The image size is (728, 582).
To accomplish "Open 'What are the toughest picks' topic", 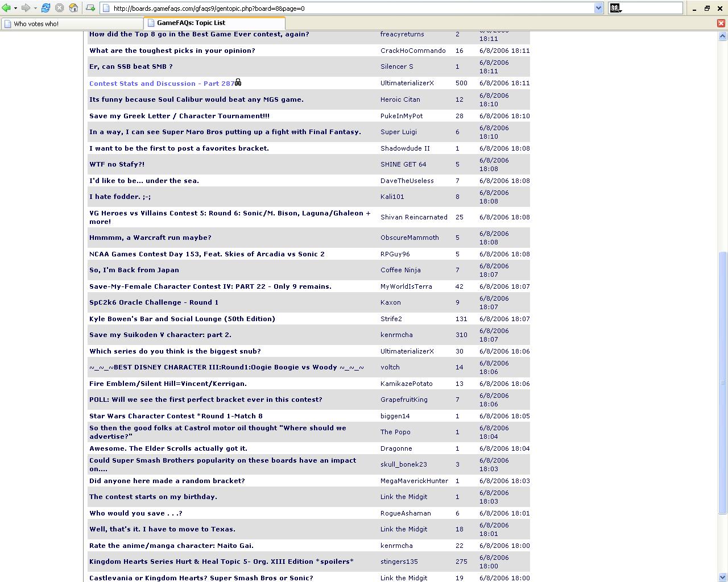I will click(x=172, y=51).
